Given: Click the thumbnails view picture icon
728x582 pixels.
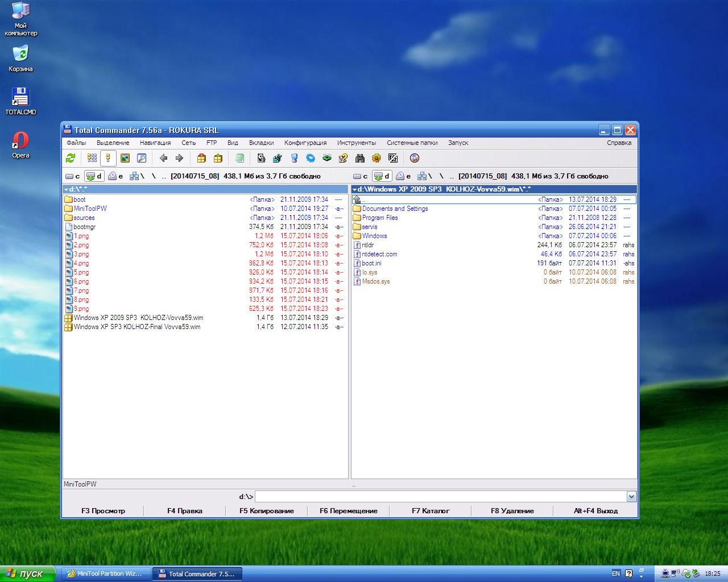Looking at the screenshot, I should (125, 158).
